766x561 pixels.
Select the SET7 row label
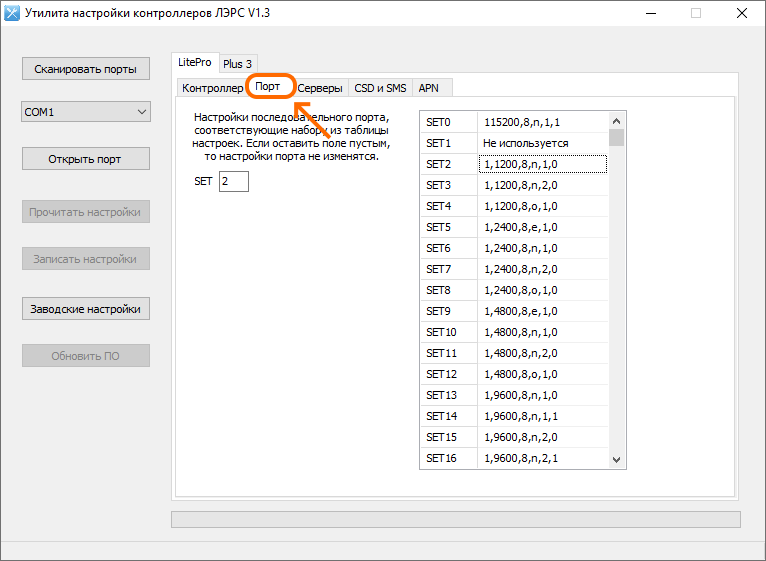pos(448,269)
